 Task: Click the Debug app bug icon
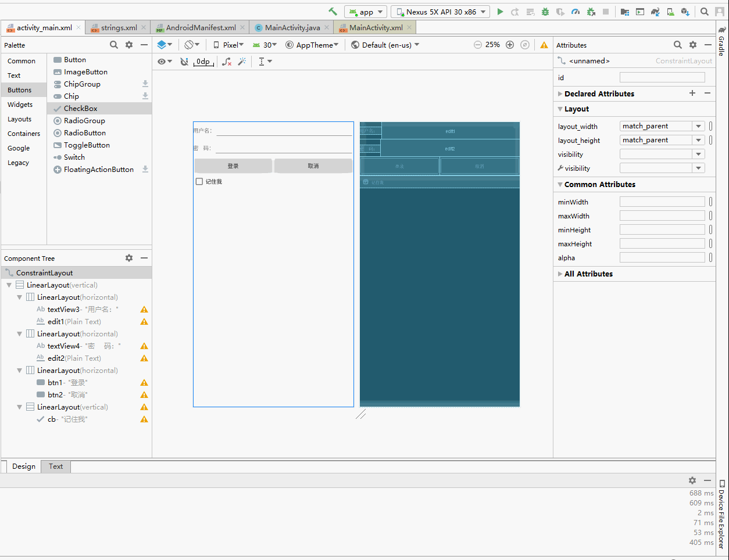coord(545,12)
